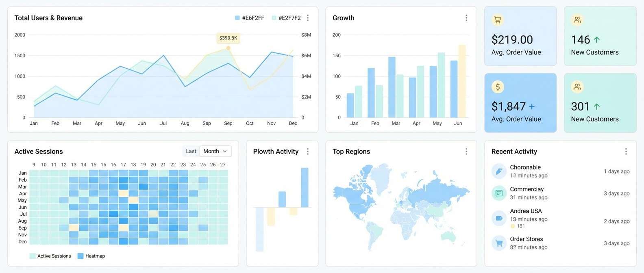Open the Plowth Activity kebab menu

point(308,151)
